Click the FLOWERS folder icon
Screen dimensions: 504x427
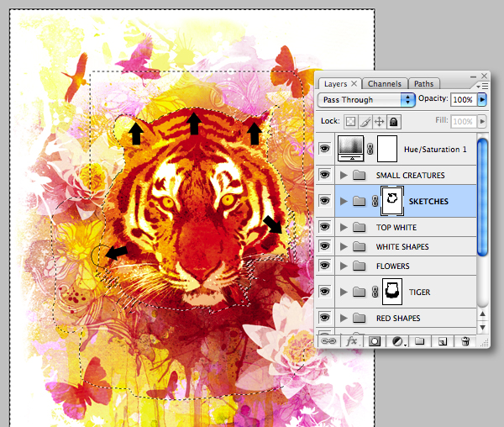[x=359, y=266]
